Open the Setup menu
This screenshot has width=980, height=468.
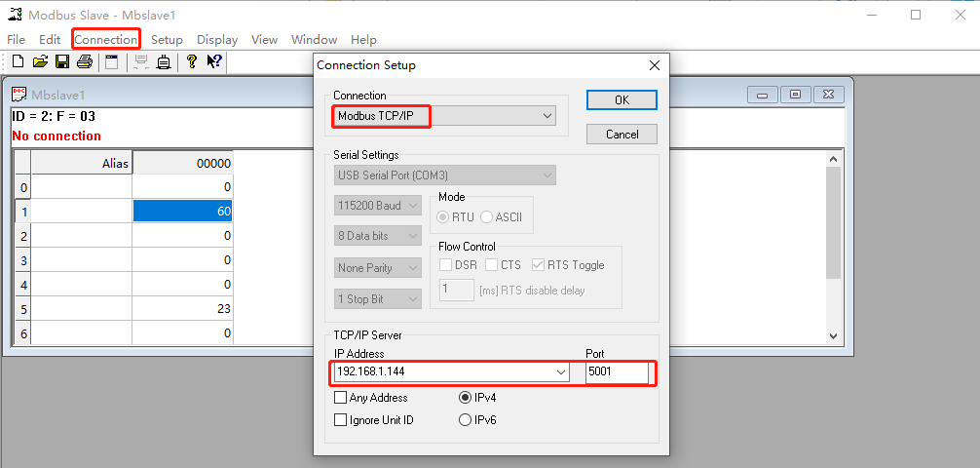click(x=167, y=40)
